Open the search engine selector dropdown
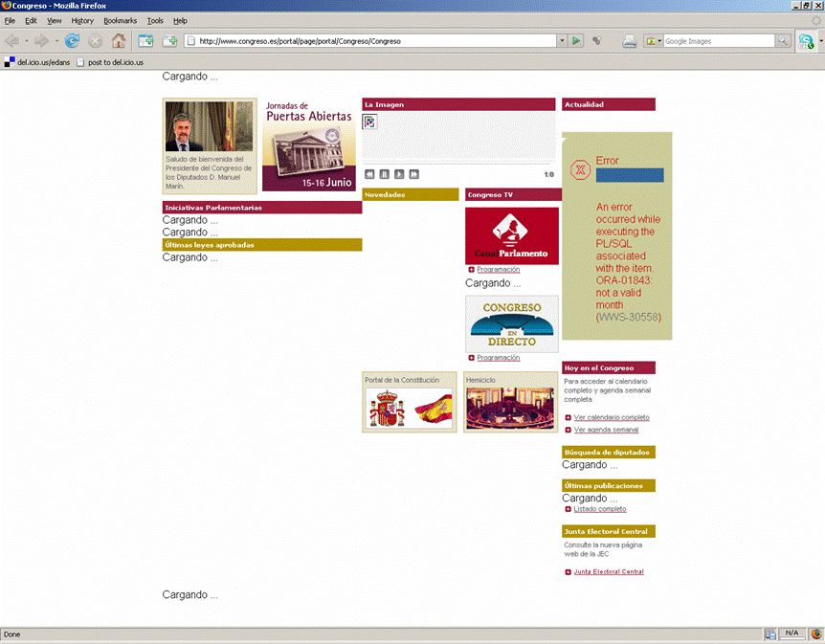Image resolution: width=825 pixels, height=644 pixels. coord(655,41)
